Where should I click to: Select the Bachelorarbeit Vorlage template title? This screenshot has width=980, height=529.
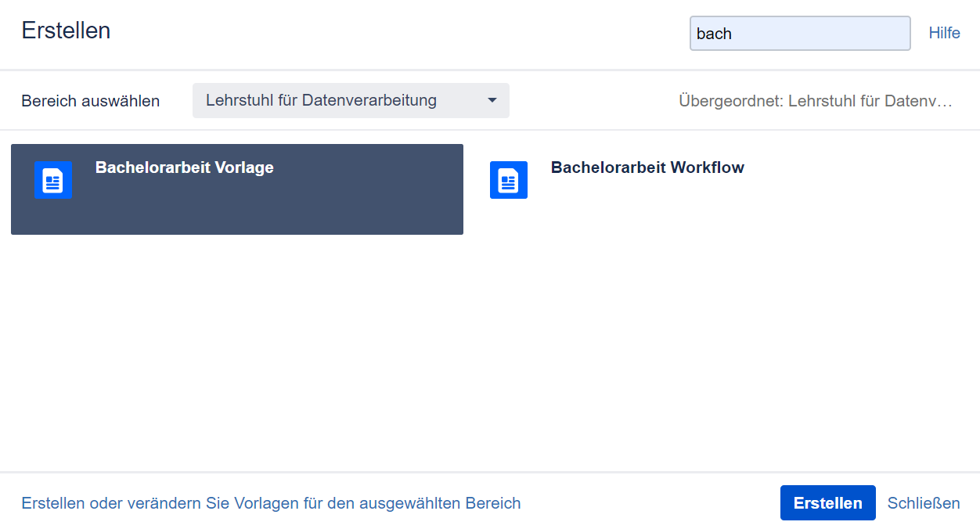click(184, 167)
